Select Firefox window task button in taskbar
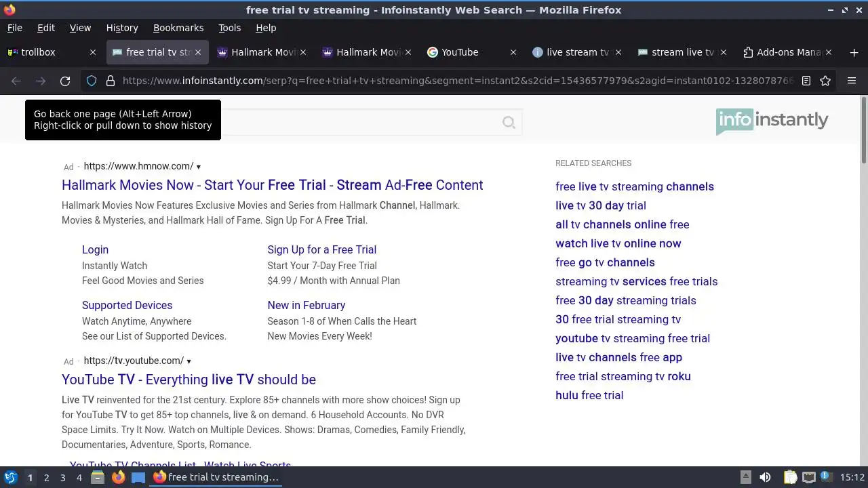Image resolution: width=868 pixels, height=488 pixels. (216, 477)
